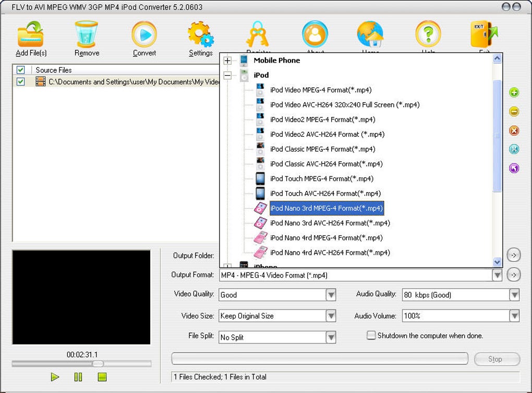Open the Audio Quality dropdown
The height and width of the screenshot is (393, 532).
pyautogui.click(x=514, y=295)
